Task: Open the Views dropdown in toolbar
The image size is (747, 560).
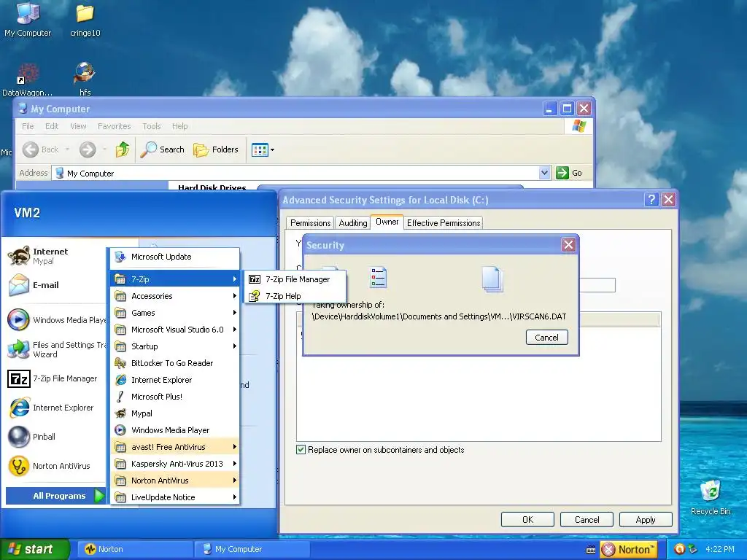Action: pyautogui.click(x=263, y=149)
